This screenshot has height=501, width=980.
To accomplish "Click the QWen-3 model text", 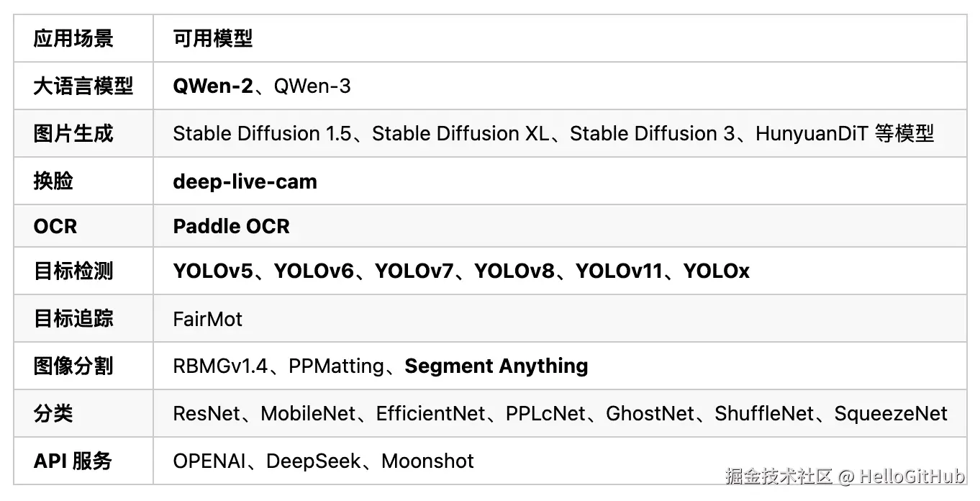I will [x=313, y=86].
